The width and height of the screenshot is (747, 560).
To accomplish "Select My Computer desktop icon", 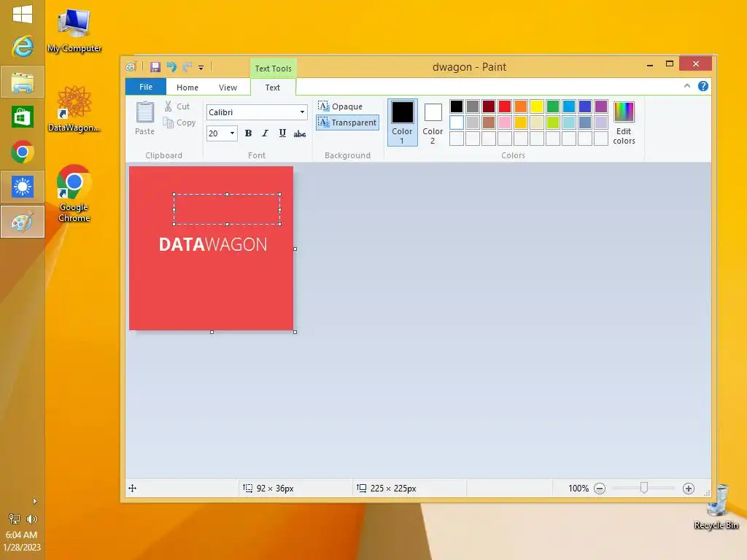I will 74,30.
